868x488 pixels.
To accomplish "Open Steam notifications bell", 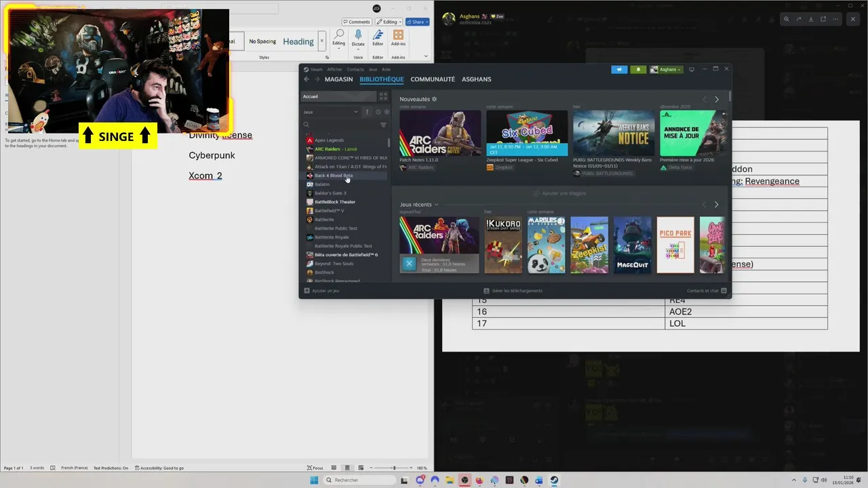I will coord(638,69).
